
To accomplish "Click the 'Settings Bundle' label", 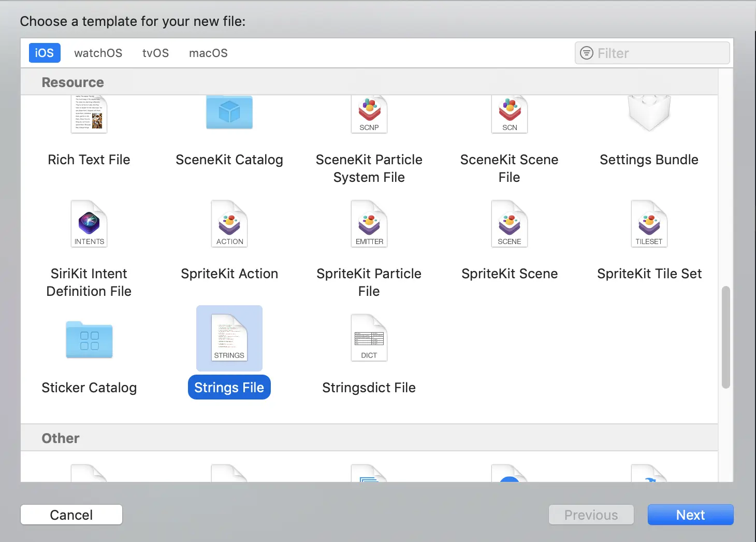I will pyautogui.click(x=649, y=160).
